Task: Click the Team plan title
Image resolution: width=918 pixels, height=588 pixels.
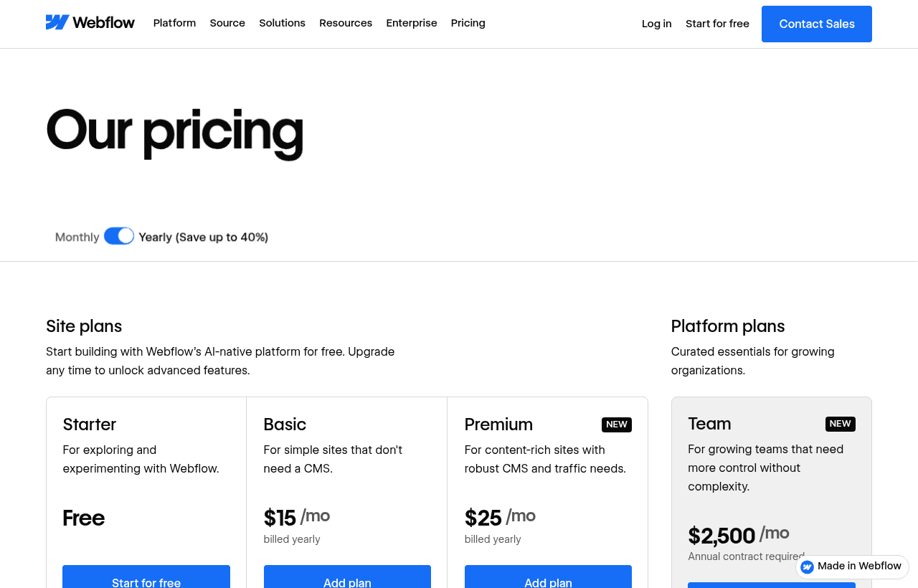Action: click(709, 424)
